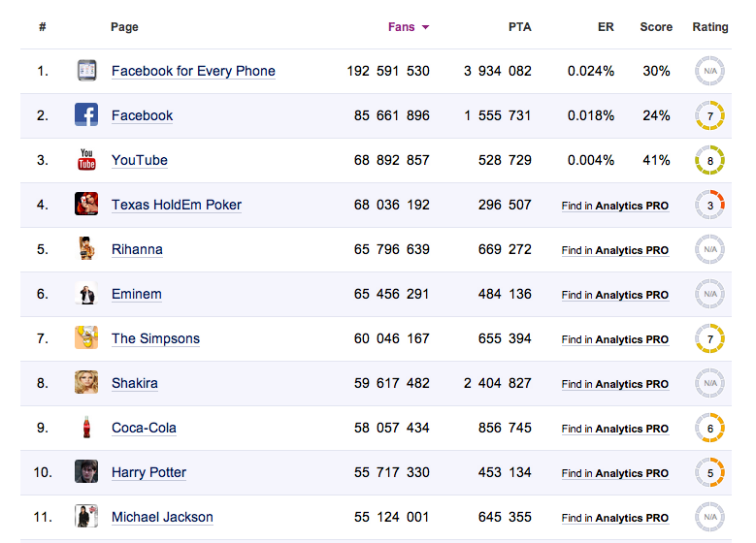Select the Texas HoldEm Poker page icon
This screenshot has height=543, width=756.
coord(86,205)
